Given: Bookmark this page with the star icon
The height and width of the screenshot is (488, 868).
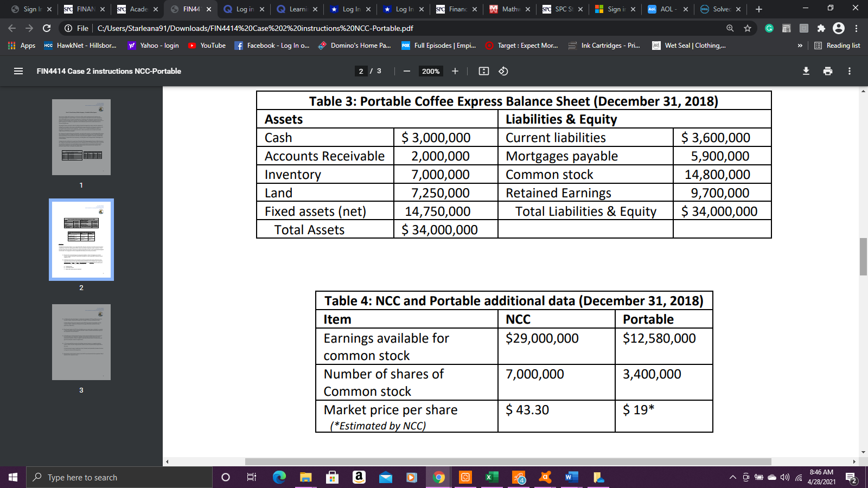Looking at the screenshot, I should point(748,28).
